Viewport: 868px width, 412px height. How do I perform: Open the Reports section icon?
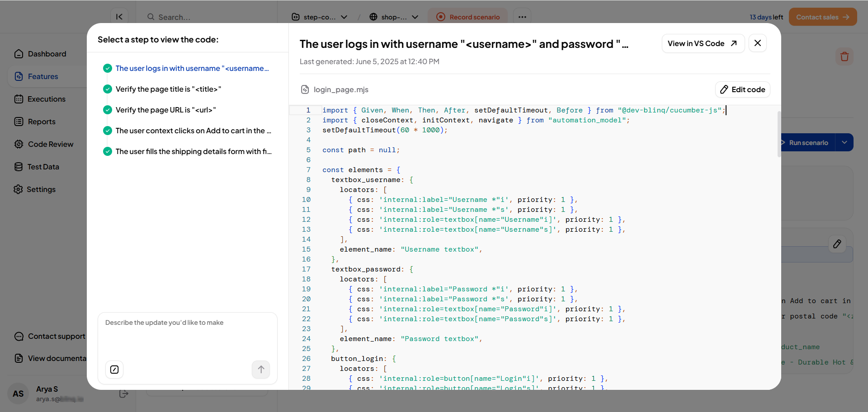19,122
